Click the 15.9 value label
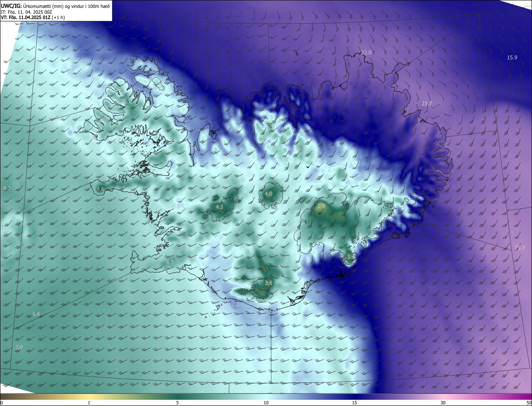532x406 pixels. (x=512, y=57)
